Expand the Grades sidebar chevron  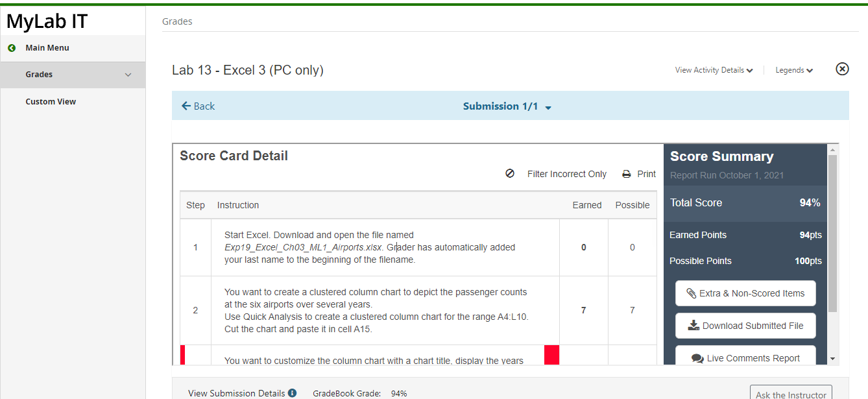point(128,75)
